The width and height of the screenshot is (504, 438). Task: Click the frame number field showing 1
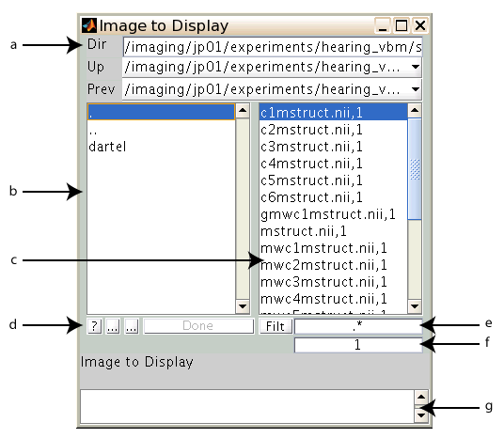358,345
